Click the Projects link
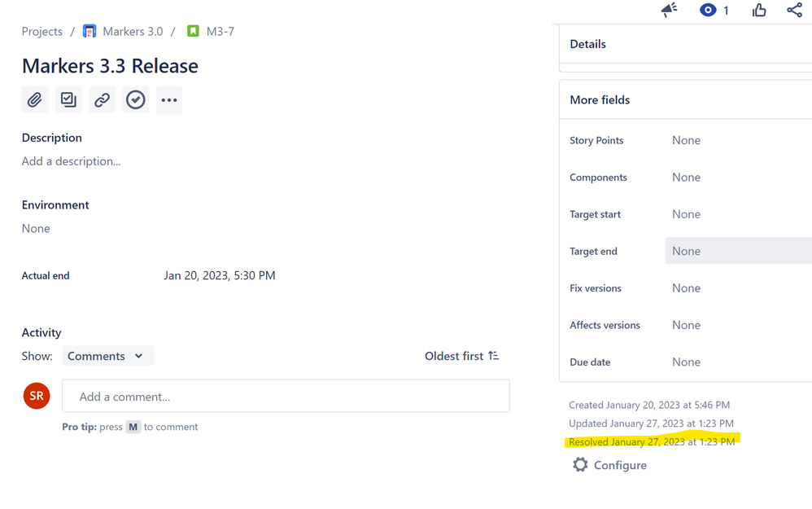This screenshot has height=509, width=812. [x=41, y=31]
